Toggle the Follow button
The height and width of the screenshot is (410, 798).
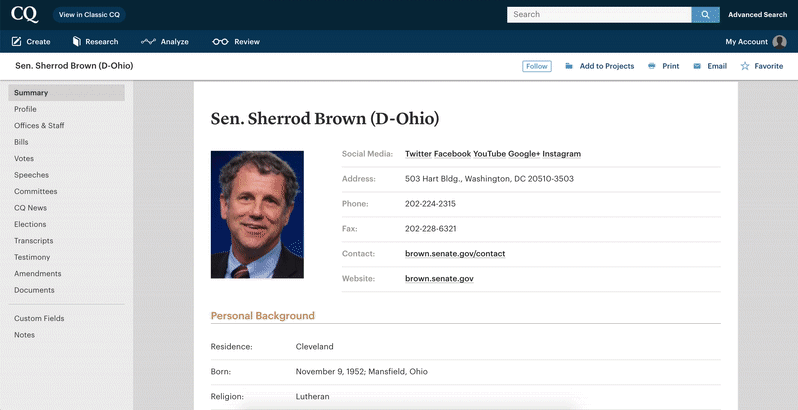[x=536, y=66]
